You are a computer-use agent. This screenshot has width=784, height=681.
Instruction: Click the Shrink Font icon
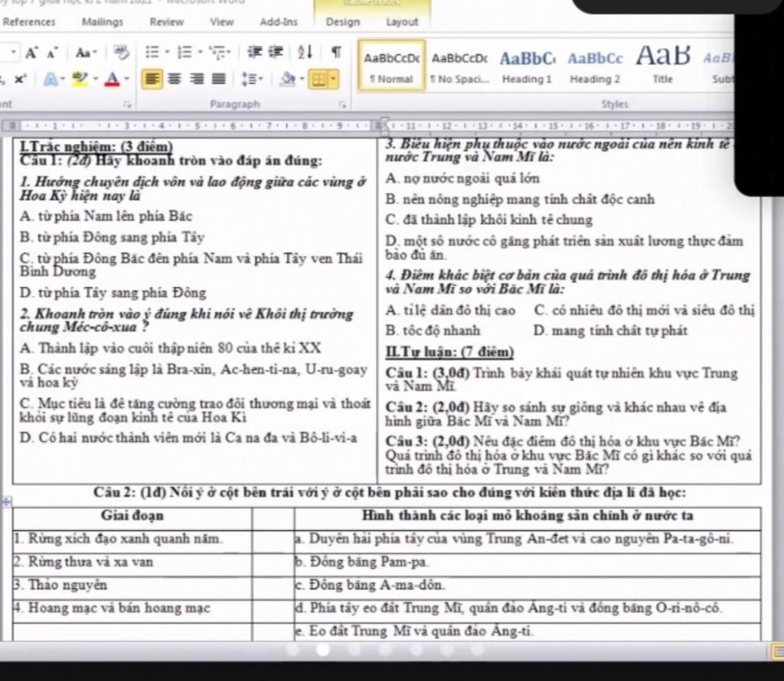51,53
